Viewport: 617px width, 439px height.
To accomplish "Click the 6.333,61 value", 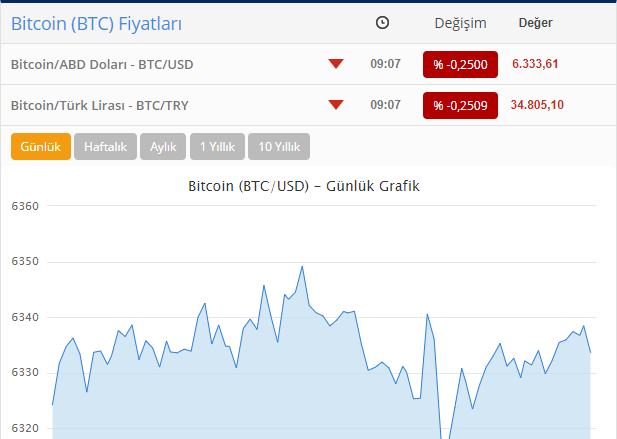I will 535,64.
